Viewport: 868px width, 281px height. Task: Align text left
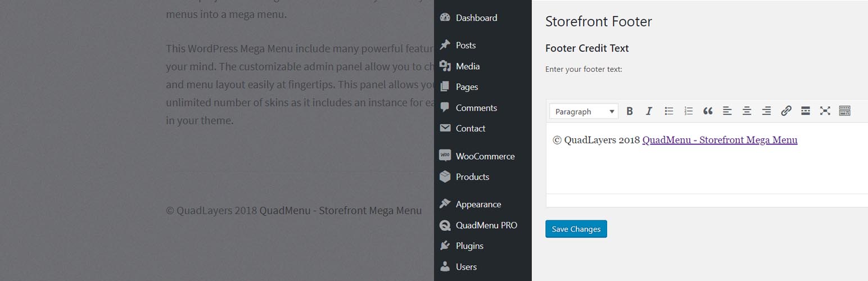[727, 111]
